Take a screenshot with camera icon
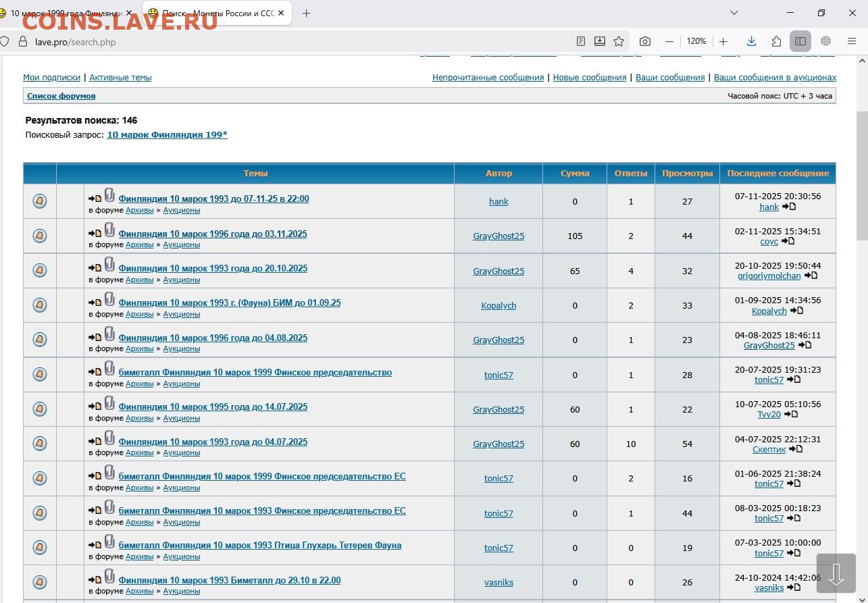Image resolution: width=868 pixels, height=603 pixels. point(645,41)
